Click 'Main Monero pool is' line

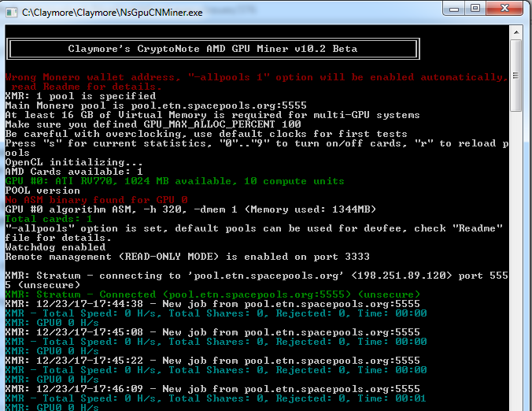tap(156, 106)
